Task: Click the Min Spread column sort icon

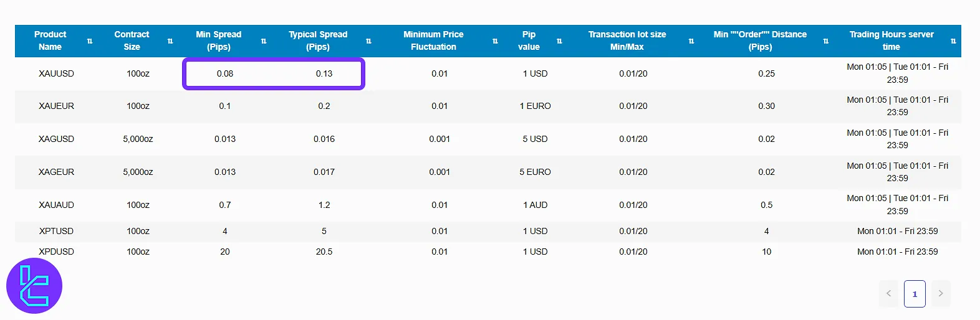Action: click(264, 41)
